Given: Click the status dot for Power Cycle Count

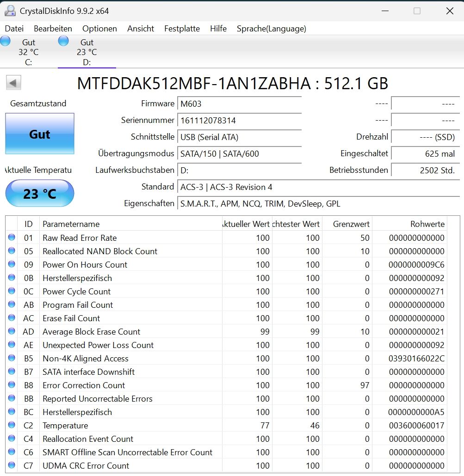Looking at the screenshot, I should [x=12, y=291].
